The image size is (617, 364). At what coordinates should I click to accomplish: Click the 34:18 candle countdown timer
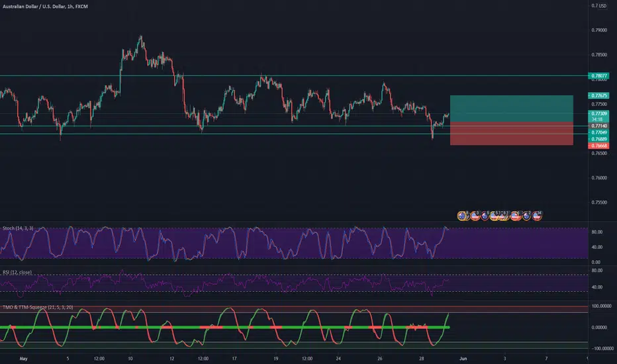(597, 119)
